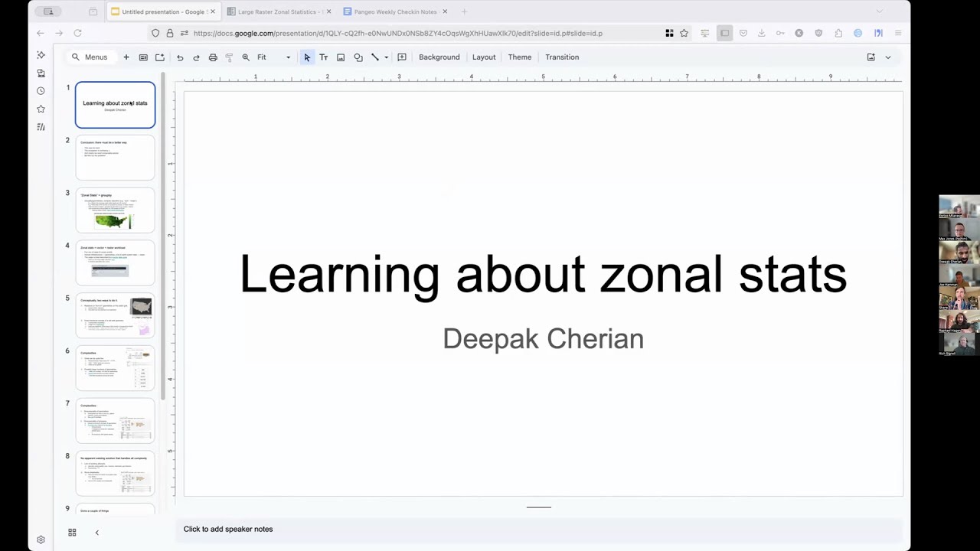Select the line tool icon
This screenshot has height=551, width=980.
(x=375, y=57)
